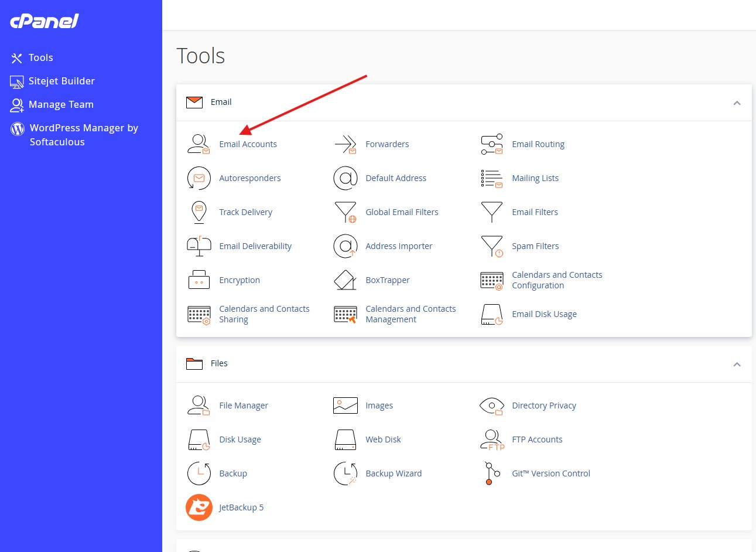The image size is (756, 552).
Task: Click the File Manager icon
Action: [x=199, y=406]
